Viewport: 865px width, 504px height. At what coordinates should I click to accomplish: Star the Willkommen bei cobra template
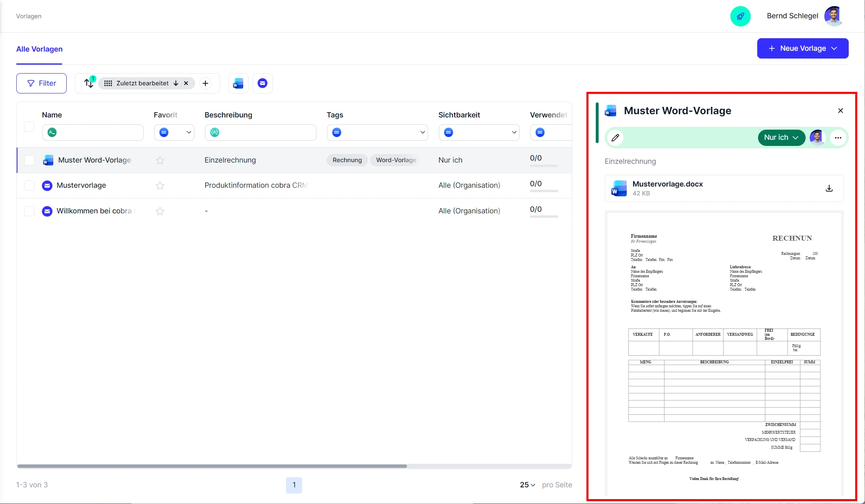coord(160,211)
